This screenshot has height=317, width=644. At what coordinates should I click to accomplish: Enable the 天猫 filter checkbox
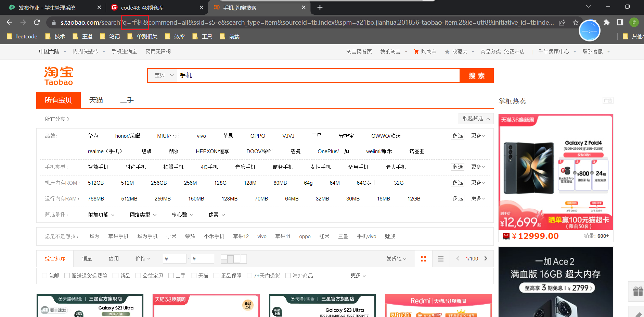click(194, 276)
